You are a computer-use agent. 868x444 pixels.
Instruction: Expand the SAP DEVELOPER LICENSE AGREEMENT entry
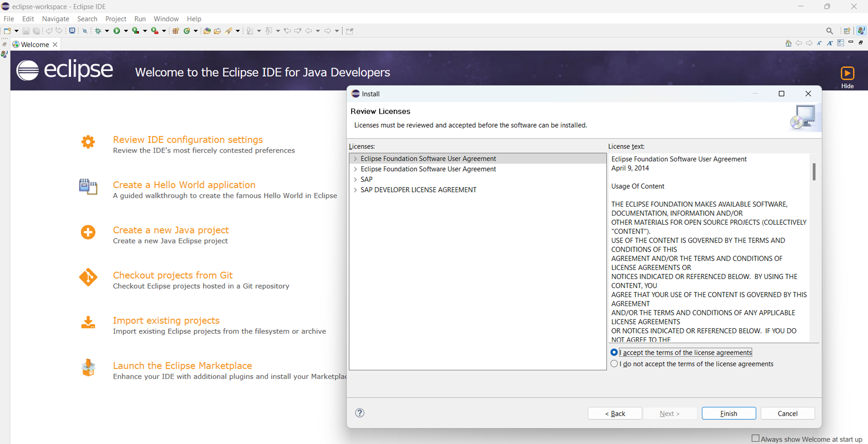point(355,190)
